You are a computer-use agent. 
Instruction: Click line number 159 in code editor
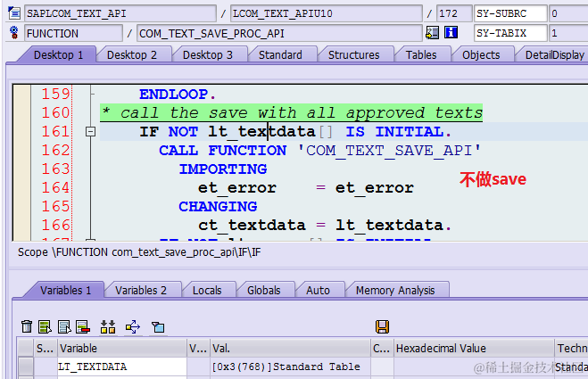(55, 94)
